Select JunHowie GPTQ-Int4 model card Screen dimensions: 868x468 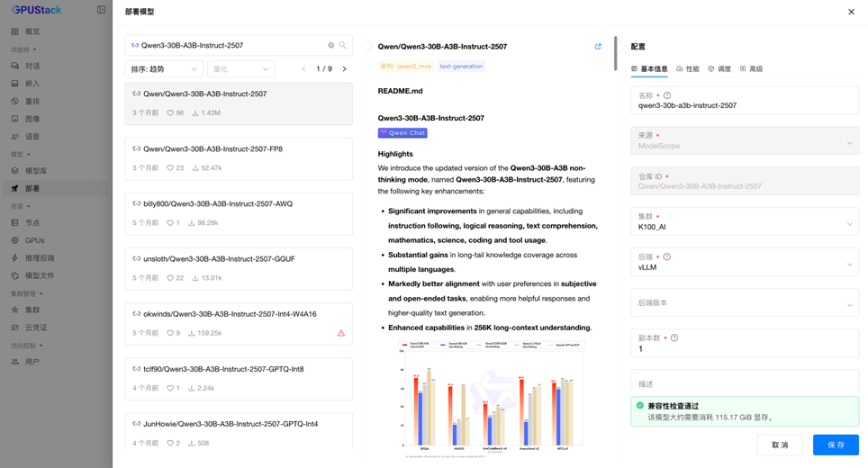click(239, 431)
